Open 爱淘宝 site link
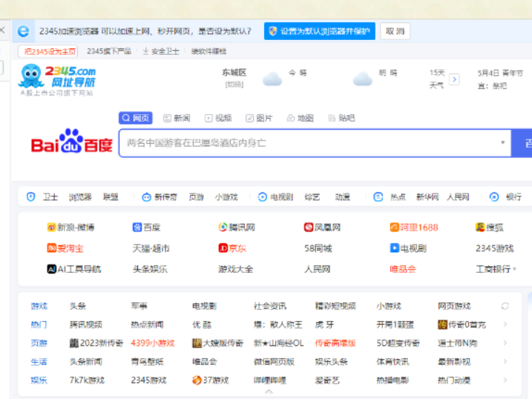Image resolution: width=532 pixels, height=399 pixels. 65,248
